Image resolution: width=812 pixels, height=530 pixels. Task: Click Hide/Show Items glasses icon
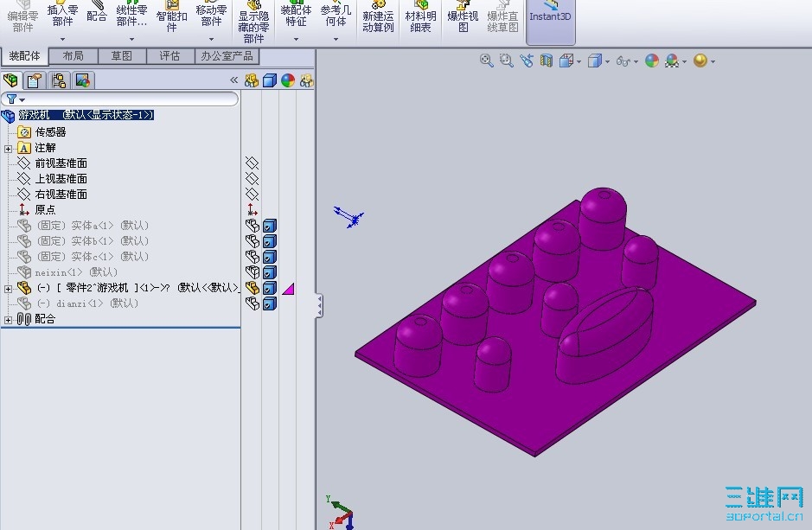click(x=623, y=61)
